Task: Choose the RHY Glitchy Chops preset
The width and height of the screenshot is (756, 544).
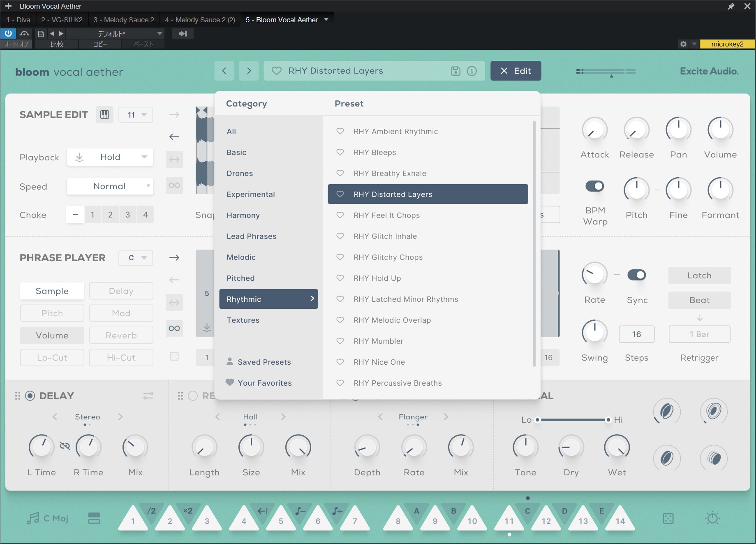Action: point(388,257)
